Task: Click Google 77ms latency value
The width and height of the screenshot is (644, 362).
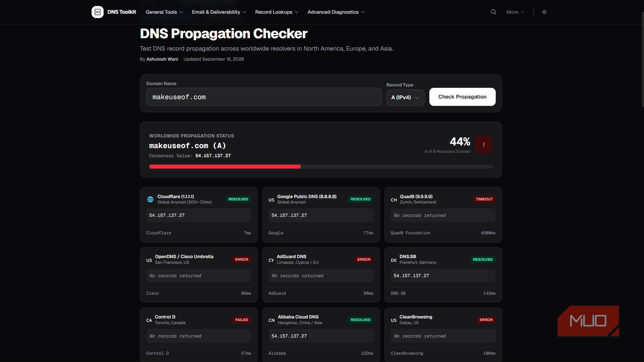Action: tap(368, 233)
